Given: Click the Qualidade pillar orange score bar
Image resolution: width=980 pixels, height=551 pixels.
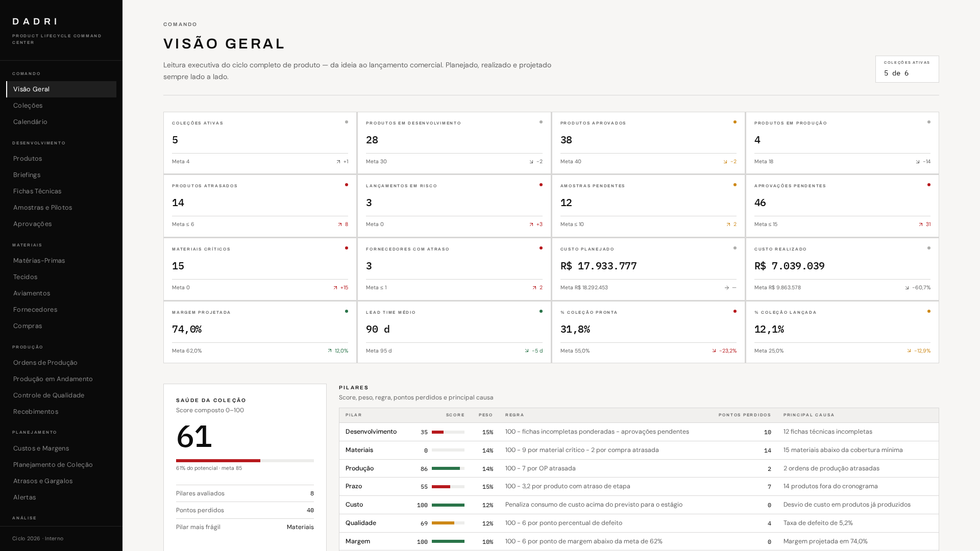Looking at the screenshot, I should pos(448,523).
